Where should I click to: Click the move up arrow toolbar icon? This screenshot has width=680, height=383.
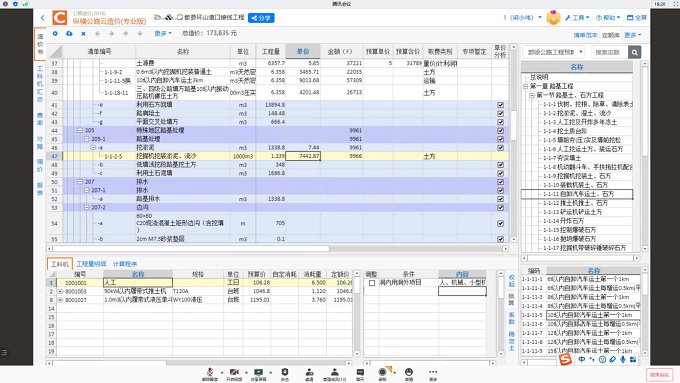tap(126, 33)
